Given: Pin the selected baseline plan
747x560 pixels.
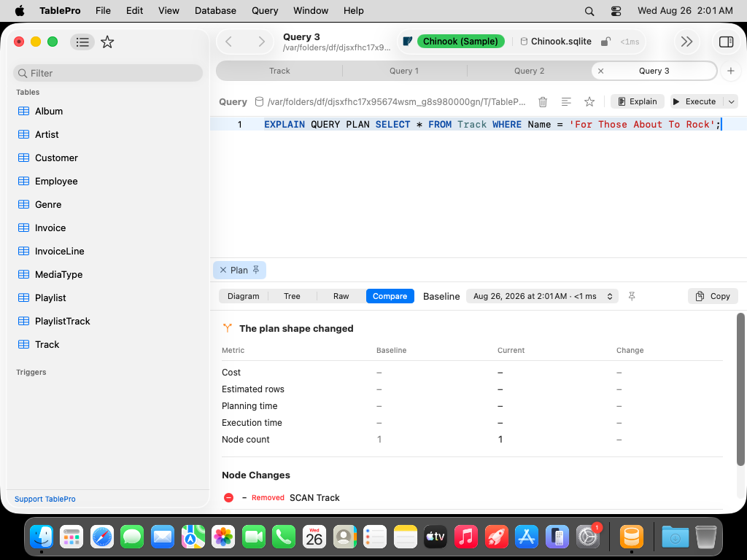Looking at the screenshot, I should [632, 296].
